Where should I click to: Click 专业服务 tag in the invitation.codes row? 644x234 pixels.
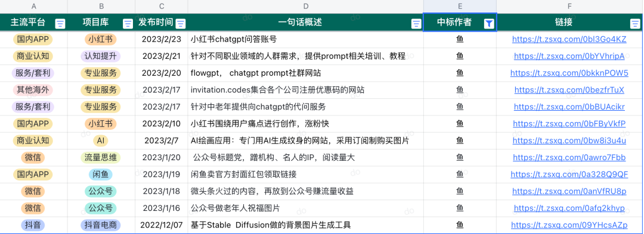tap(101, 90)
